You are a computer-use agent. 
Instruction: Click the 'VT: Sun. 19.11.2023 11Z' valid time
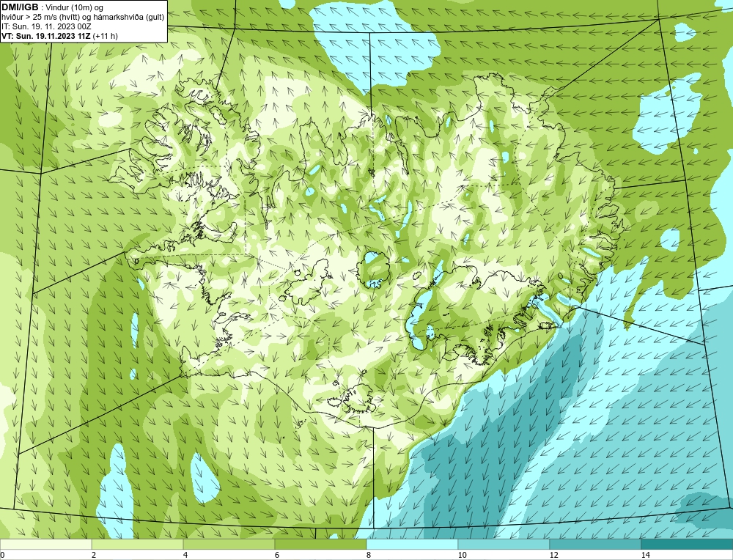pyautogui.click(x=46, y=36)
